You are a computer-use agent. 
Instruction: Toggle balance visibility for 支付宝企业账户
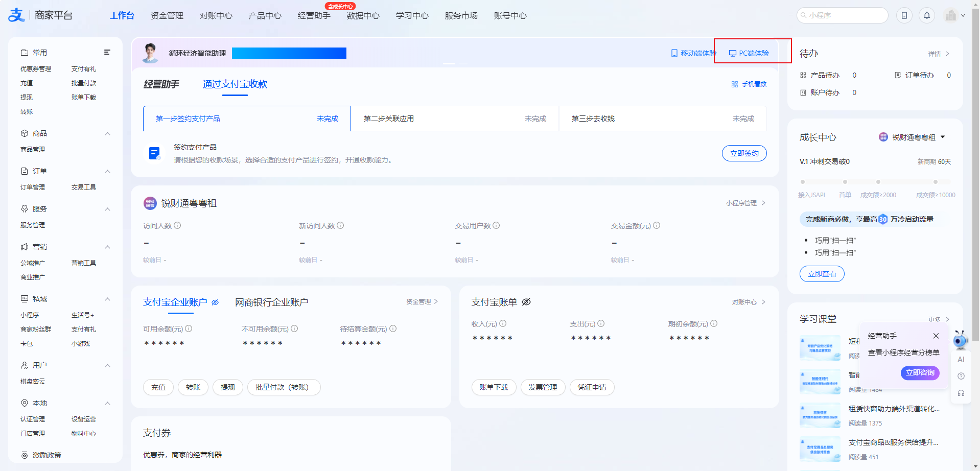pos(215,302)
